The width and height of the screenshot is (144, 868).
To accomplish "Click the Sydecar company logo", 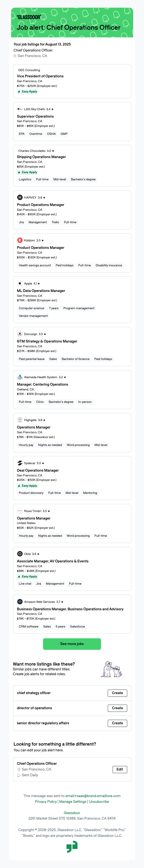I will tap(20, 463).
